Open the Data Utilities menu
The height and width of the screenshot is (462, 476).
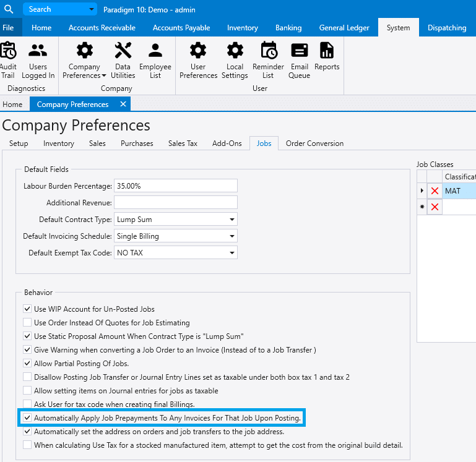pyautogui.click(x=124, y=60)
